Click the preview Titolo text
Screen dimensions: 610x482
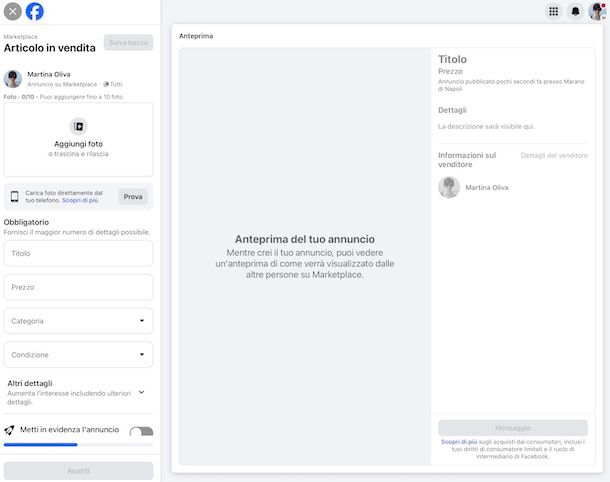point(452,59)
